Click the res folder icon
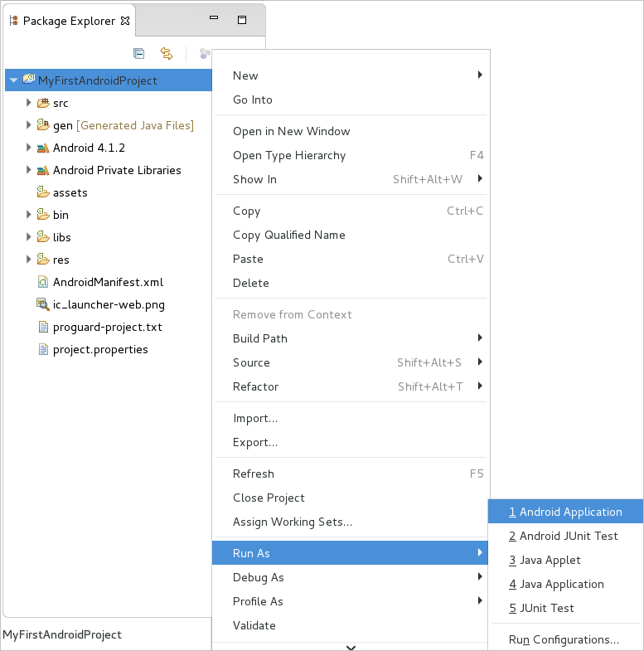Screen dimensions: 644x651 tap(43, 259)
